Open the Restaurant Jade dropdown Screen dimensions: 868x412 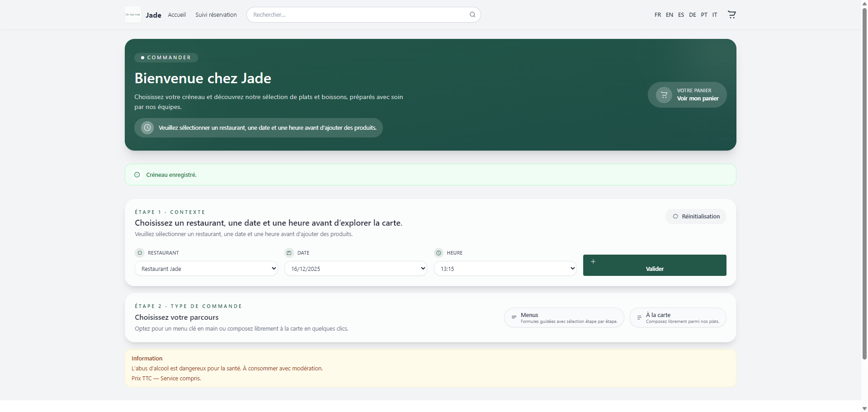pos(206,268)
